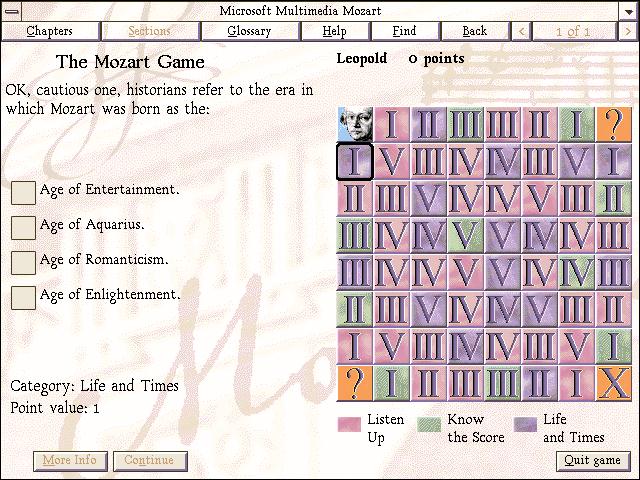Click the "0 points" score text
Viewport: 640px width, 480px height.
click(436, 59)
